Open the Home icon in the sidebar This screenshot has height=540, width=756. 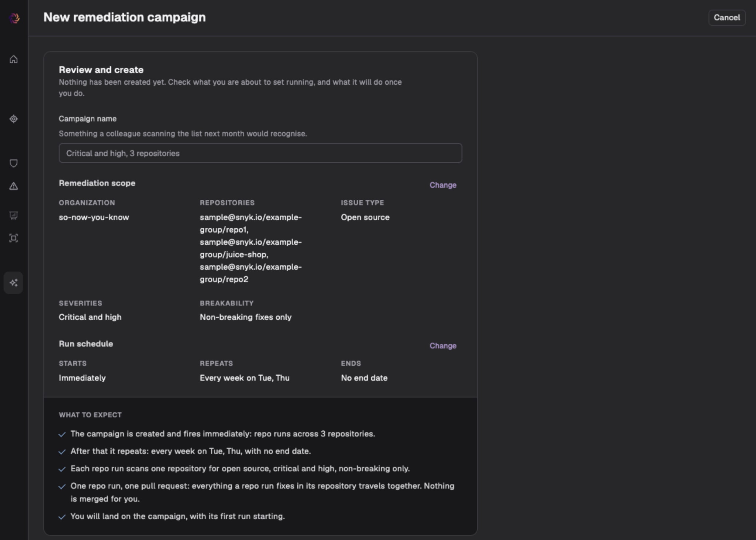14,60
